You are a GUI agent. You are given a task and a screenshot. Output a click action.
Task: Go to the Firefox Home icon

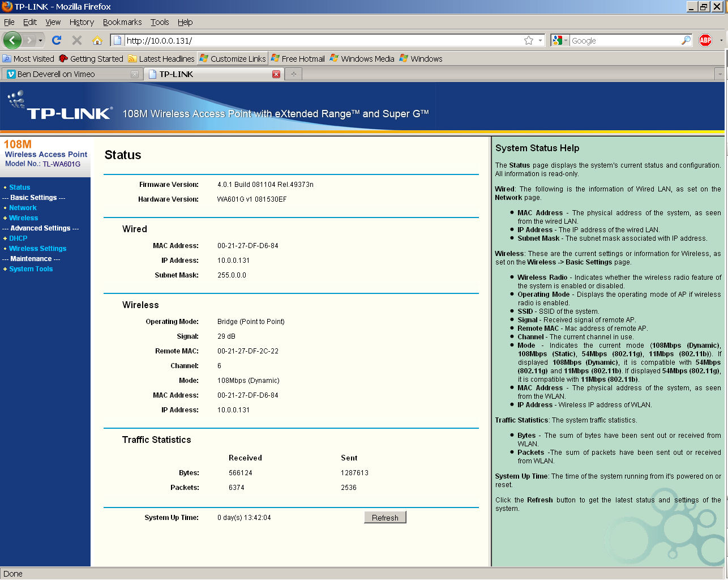tap(97, 40)
